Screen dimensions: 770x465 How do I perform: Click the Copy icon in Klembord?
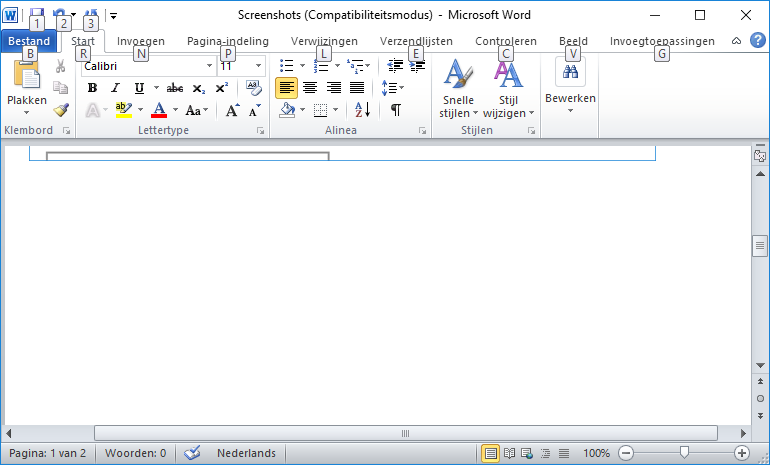pyautogui.click(x=60, y=88)
